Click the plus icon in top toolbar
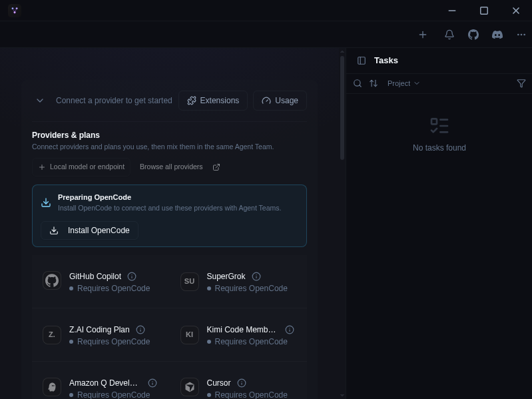Screen dimensions: 532x399 [x=422, y=35]
